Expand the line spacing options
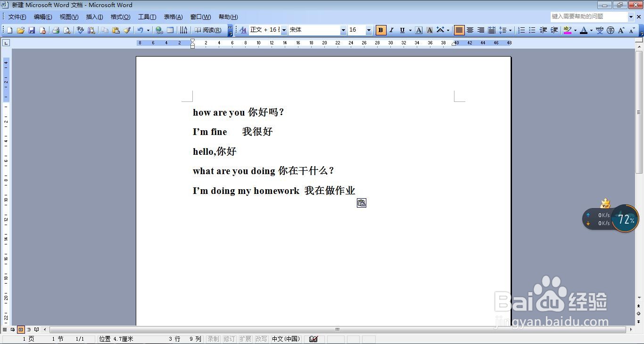 coord(511,30)
